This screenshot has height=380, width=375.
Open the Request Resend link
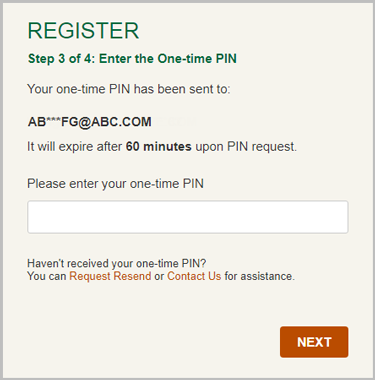click(110, 276)
